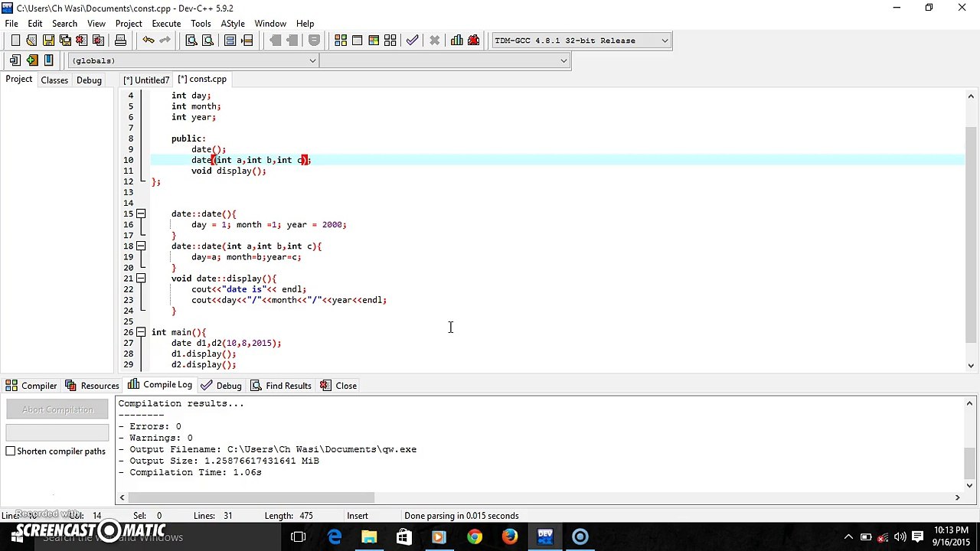Click the '- Errors: 0' log line
980x551 pixels.
149,426
